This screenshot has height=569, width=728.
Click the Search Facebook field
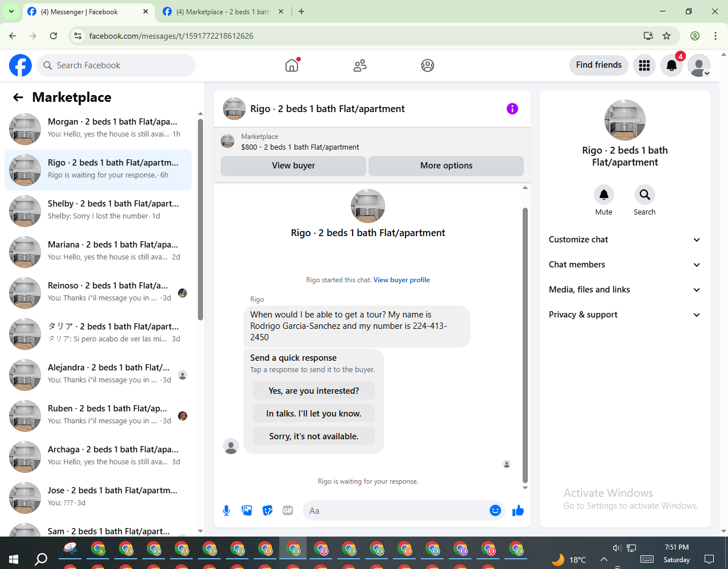pos(116,65)
